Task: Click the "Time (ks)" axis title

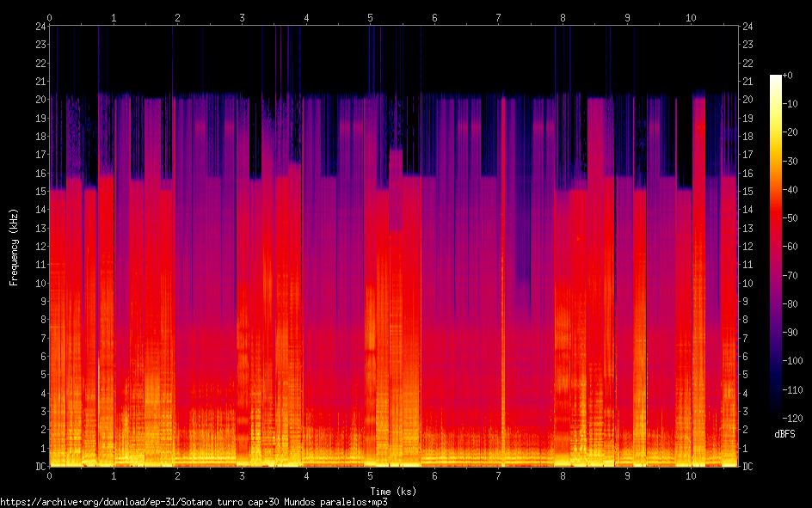Action: [393, 492]
